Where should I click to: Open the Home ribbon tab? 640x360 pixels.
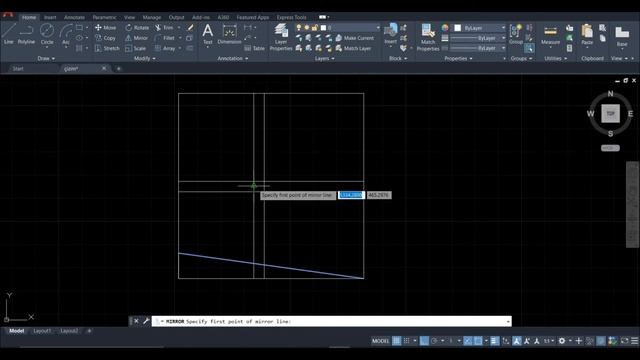coord(29,17)
